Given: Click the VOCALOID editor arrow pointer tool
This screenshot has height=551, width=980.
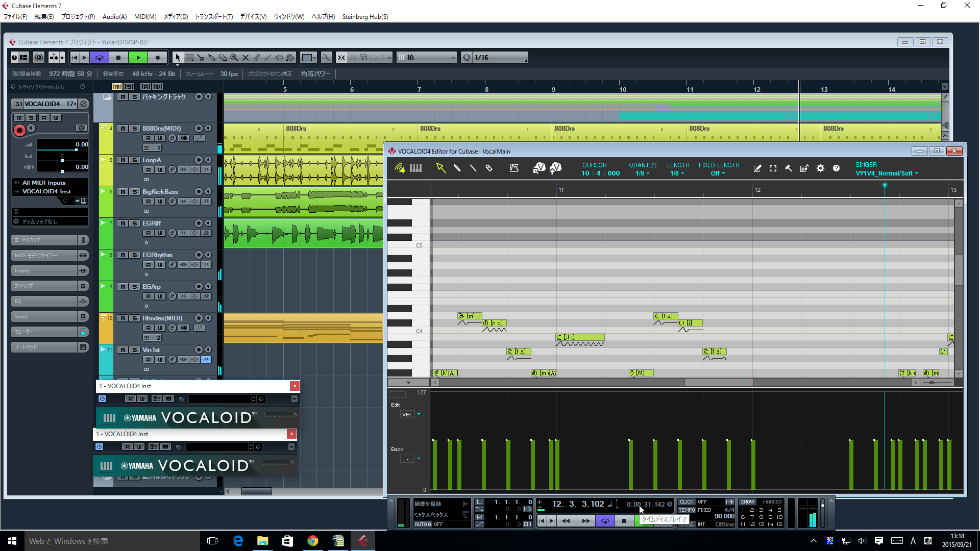Looking at the screenshot, I should click(441, 168).
